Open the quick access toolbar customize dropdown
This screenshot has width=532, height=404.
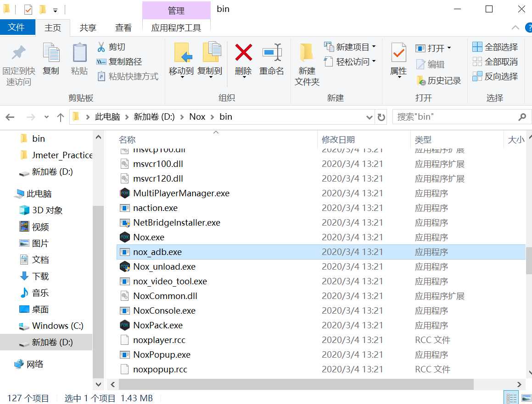[55, 11]
